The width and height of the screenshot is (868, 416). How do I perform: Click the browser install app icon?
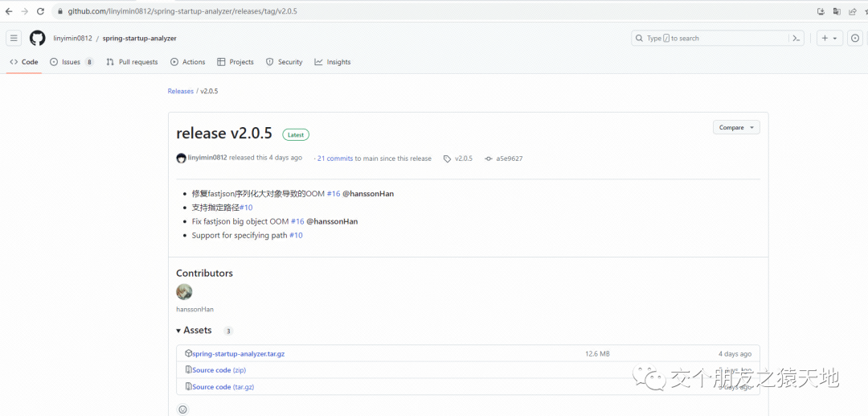point(821,11)
